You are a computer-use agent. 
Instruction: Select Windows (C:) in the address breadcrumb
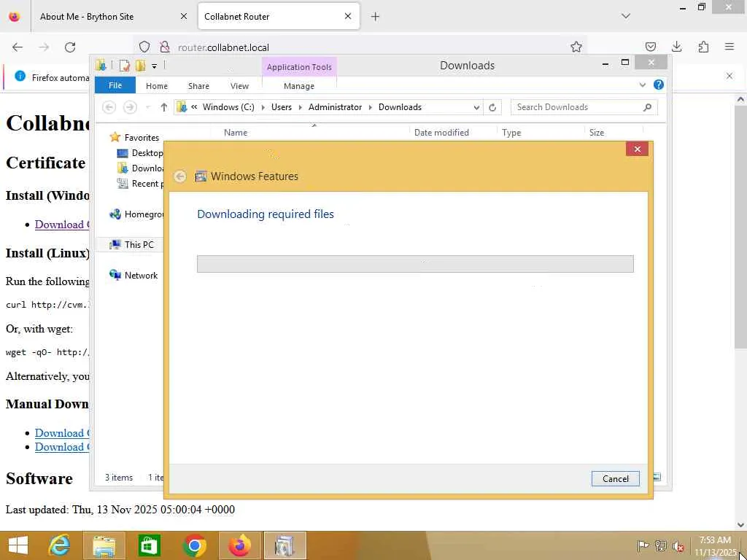(x=228, y=107)
